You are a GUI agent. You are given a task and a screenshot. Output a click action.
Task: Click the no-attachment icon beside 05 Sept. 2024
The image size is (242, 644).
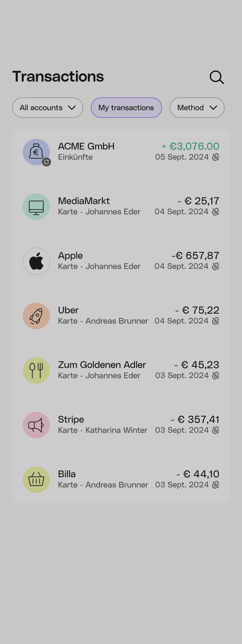tap(215, 157)
